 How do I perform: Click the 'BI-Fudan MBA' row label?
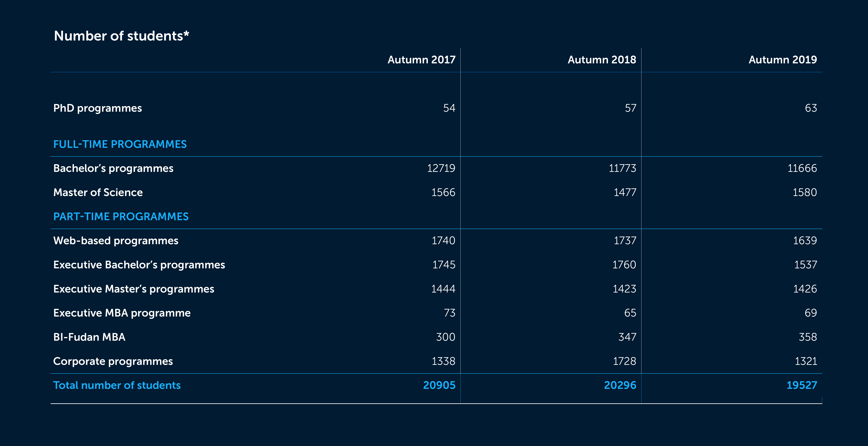click(89, 337)
